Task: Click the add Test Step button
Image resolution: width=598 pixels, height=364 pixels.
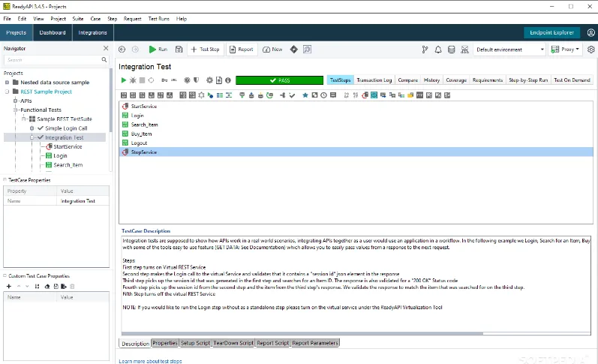Action: (205, 50)
